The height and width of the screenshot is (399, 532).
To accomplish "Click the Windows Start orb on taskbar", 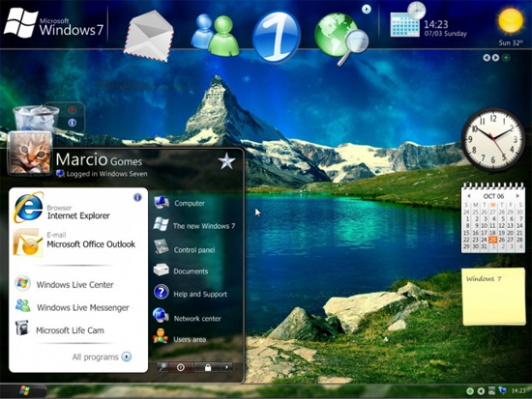I will click(x=24, y=390).
